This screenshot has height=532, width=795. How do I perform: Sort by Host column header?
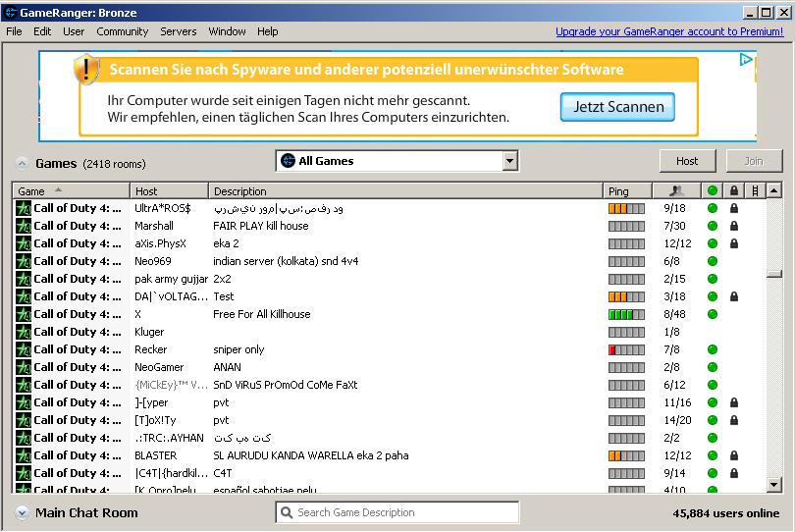click(x=169, y=191)
